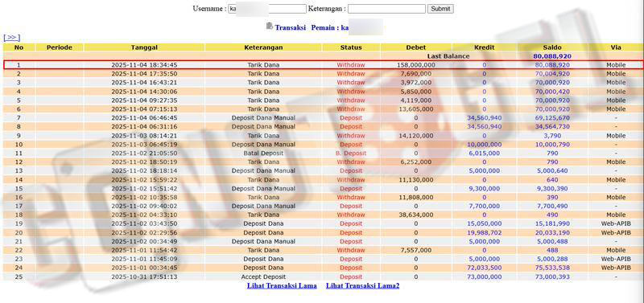Focus the Username input field
Viewport: 644px width, 303px height.
(x=267, y=9)
